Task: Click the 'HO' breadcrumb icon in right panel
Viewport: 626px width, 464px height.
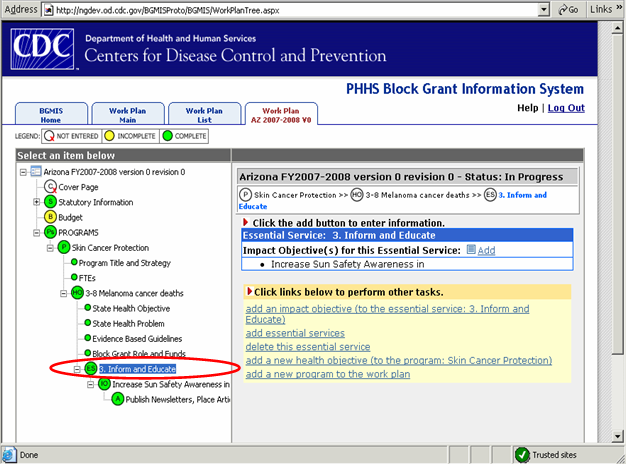Action: [357, 194]
